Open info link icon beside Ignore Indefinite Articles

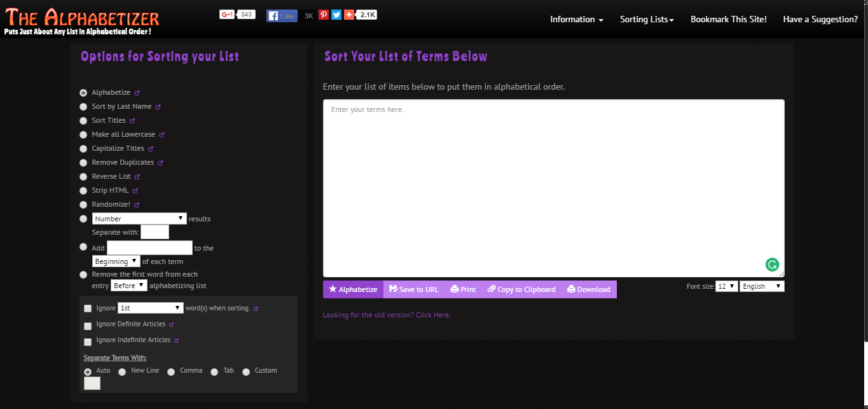176,340
